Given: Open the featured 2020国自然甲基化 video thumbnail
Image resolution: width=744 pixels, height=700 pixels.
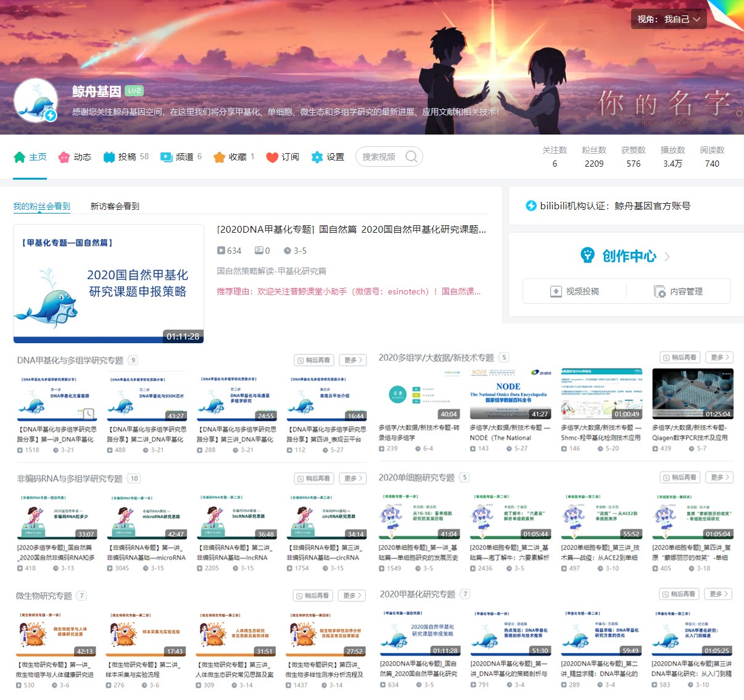Looking at the screenshot, I should pyautogui.click(x=109, y=283).
